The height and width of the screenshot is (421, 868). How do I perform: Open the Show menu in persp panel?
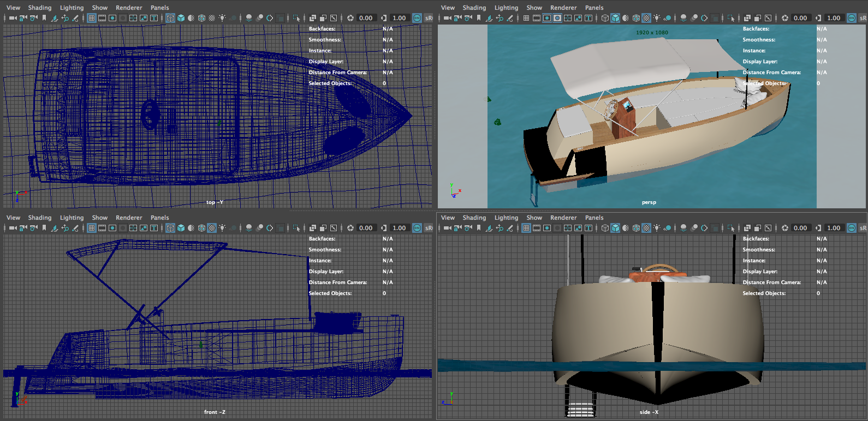pyautogui.click(x=534, y=8)
